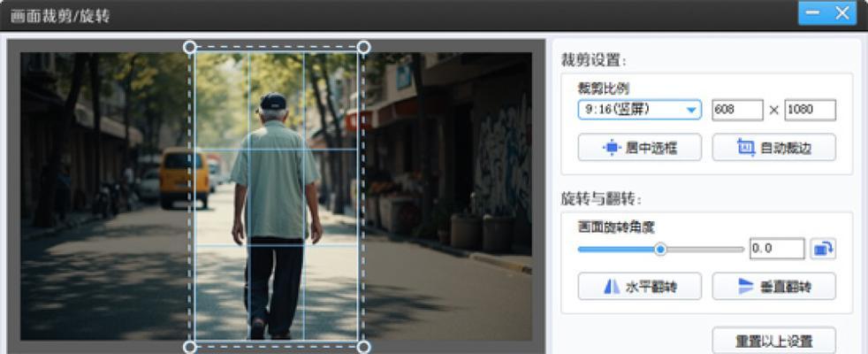Click the 画面旋转角度 label
Image resolution: width=868 pixels, height=354 pixels.
[616, 227]
